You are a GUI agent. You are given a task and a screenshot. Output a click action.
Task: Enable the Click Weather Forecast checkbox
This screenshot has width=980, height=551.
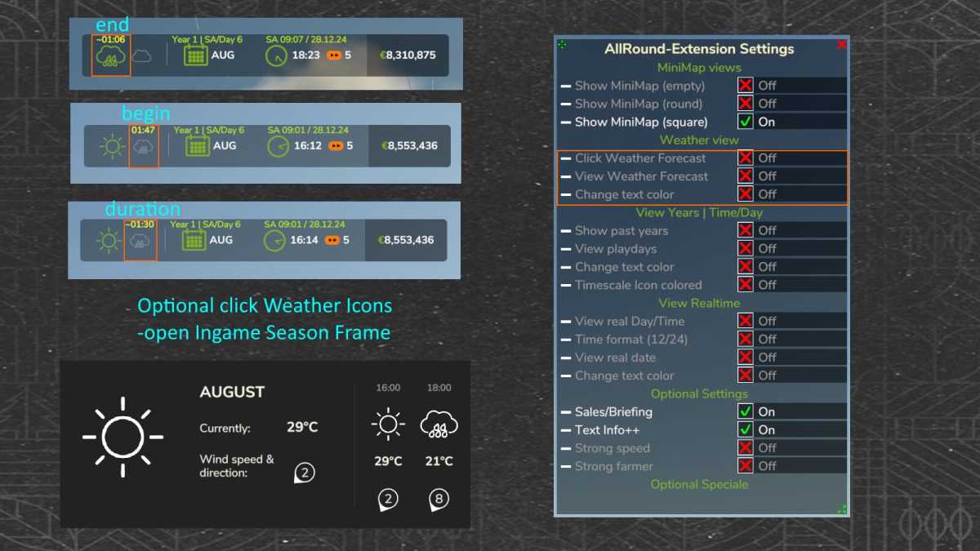pyautogui.click(x=745, y=158)
